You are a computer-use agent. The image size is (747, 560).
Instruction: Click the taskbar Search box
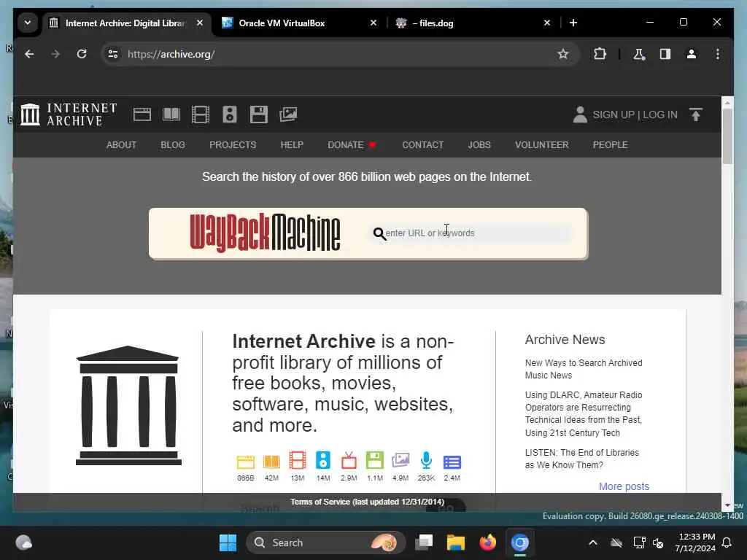(x=325, y=542)
